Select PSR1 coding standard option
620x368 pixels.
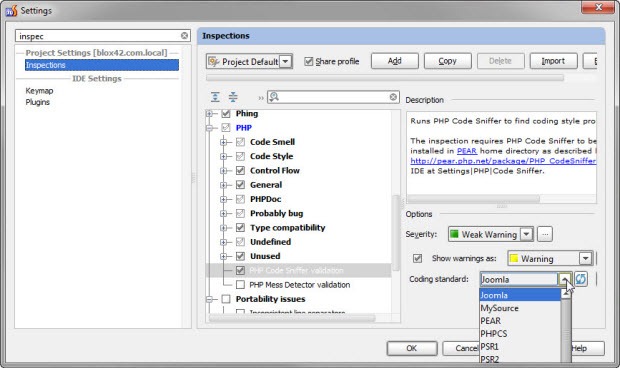[520, 346]
